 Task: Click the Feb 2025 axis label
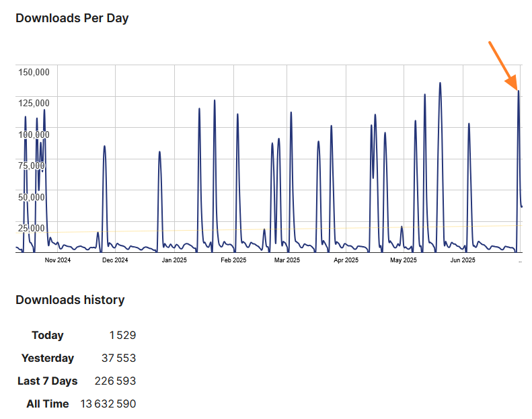tap(233, 260)
